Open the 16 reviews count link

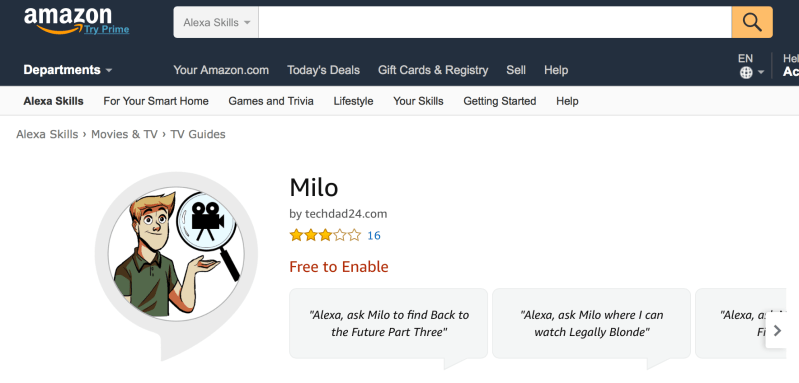tap(374, 235)
